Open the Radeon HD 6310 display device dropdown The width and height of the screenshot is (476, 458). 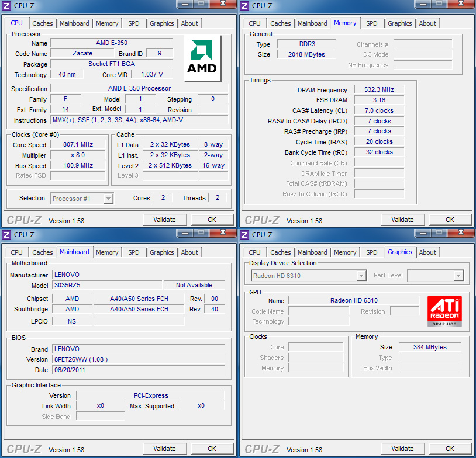click(309, 276)
